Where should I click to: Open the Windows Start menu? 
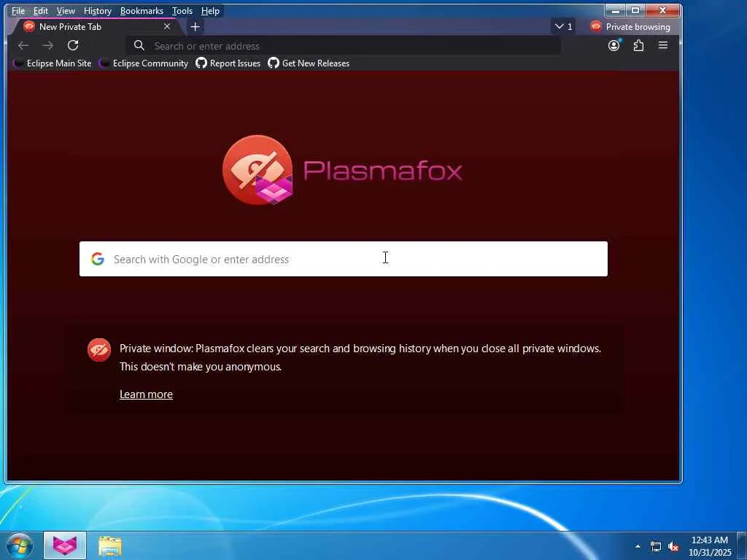pos(20,545)
